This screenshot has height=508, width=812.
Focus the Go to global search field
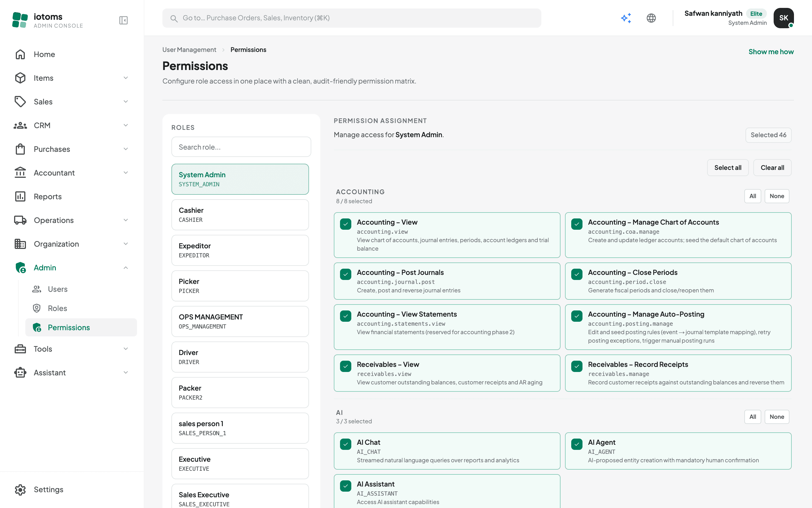click(x=352, y=18)
